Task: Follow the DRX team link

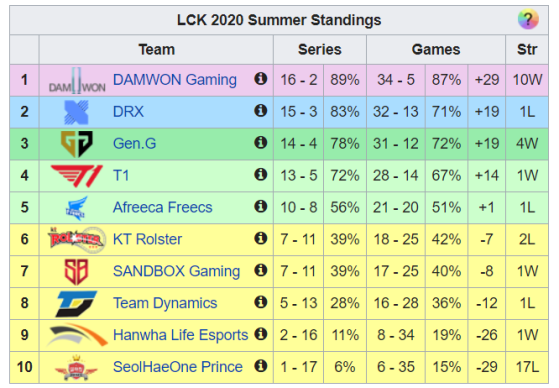Action: 128,112
